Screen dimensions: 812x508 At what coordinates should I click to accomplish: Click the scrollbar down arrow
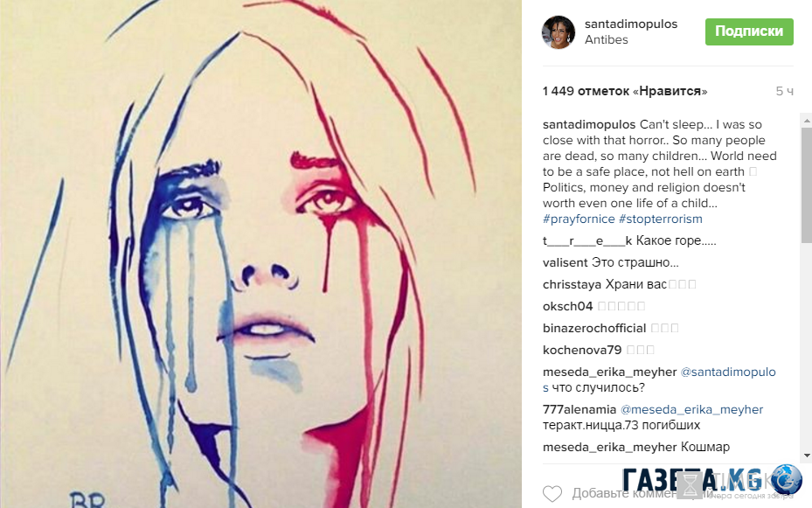[x=806, y=456]
